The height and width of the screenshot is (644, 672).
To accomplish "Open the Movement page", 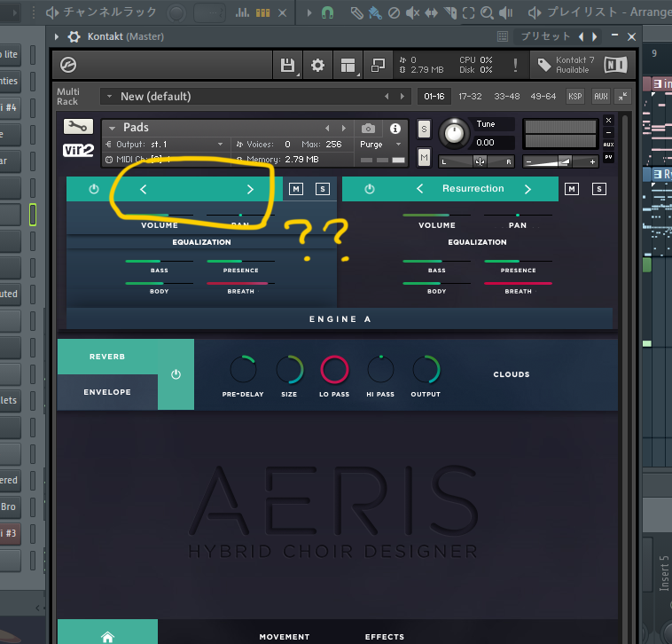I will click(x=285, y=637).
